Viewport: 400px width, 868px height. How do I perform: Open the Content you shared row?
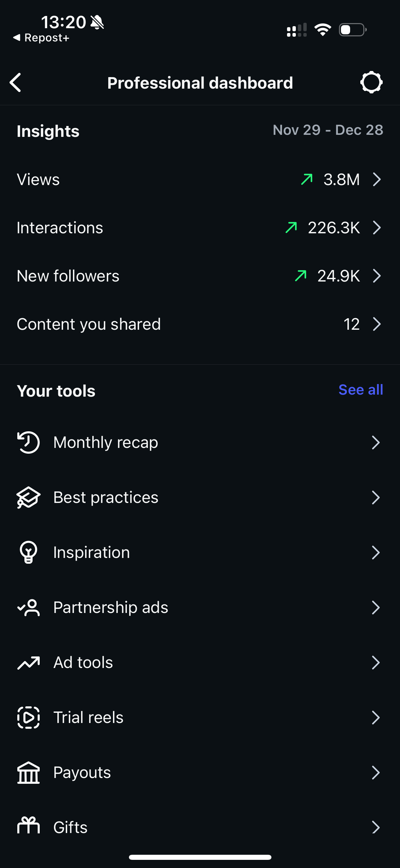click(199, 324)
